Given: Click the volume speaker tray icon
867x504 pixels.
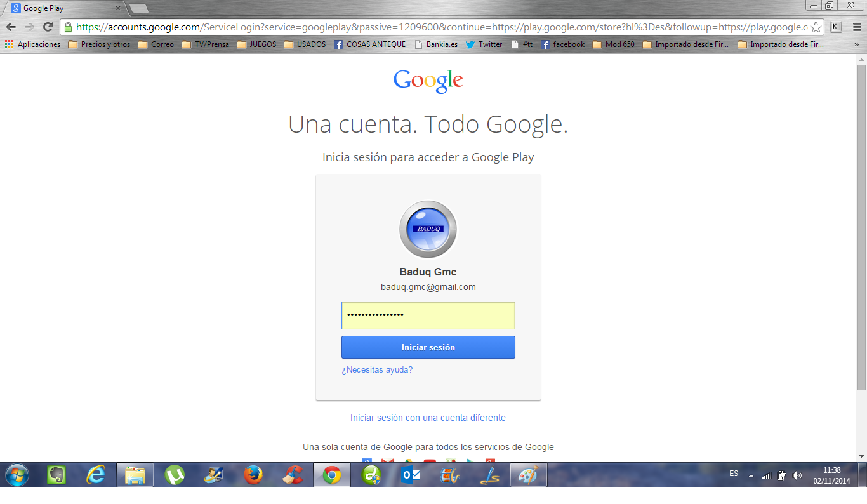Looking at the screenshot, I should [797, 475].
